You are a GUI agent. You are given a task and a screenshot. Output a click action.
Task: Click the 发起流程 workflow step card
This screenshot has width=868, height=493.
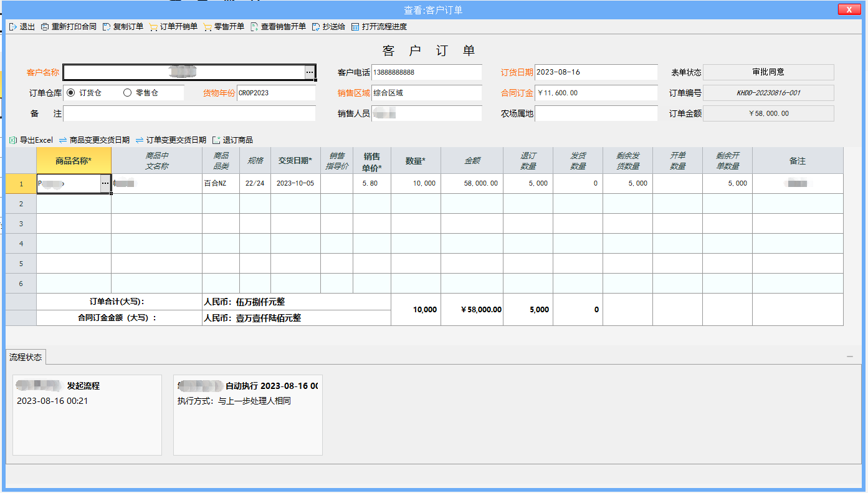click(87, 415)
